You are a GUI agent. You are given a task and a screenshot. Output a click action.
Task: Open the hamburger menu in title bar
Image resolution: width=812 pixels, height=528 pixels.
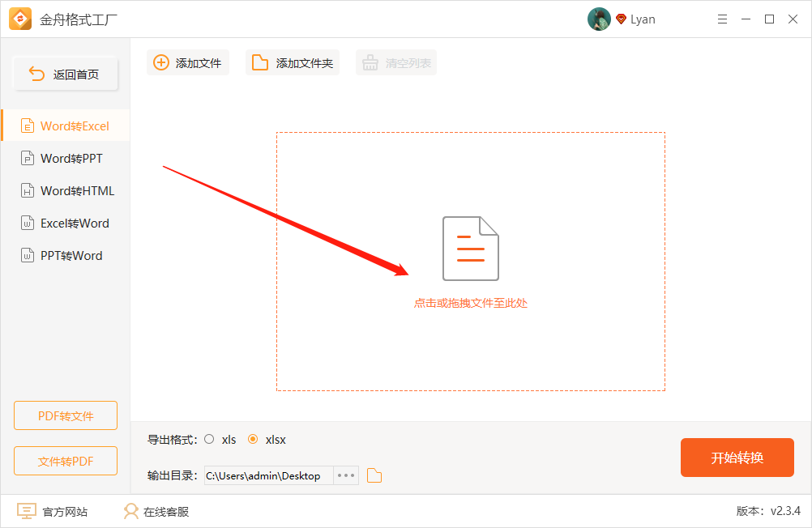coord(722,19)
